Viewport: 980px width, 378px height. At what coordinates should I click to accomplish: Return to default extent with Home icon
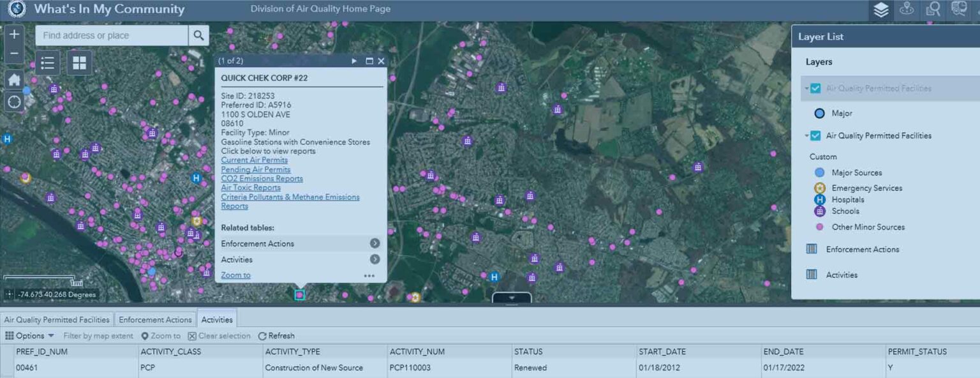tap(13, 79)
